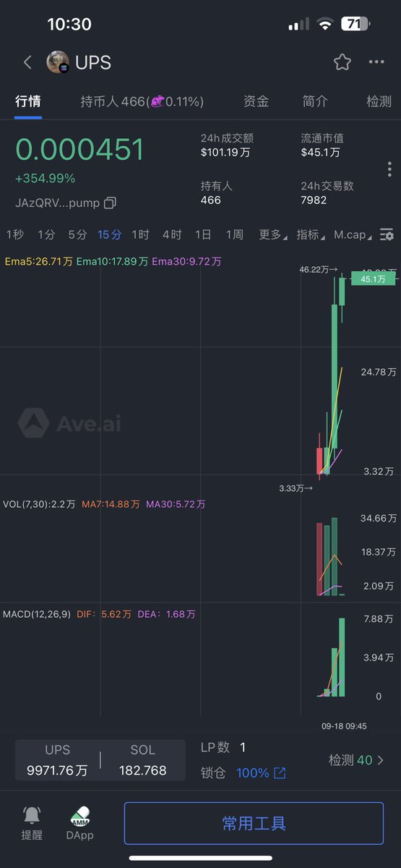Switch to the 资金 tab
This screenshot has width=401, height=868.
256,101
